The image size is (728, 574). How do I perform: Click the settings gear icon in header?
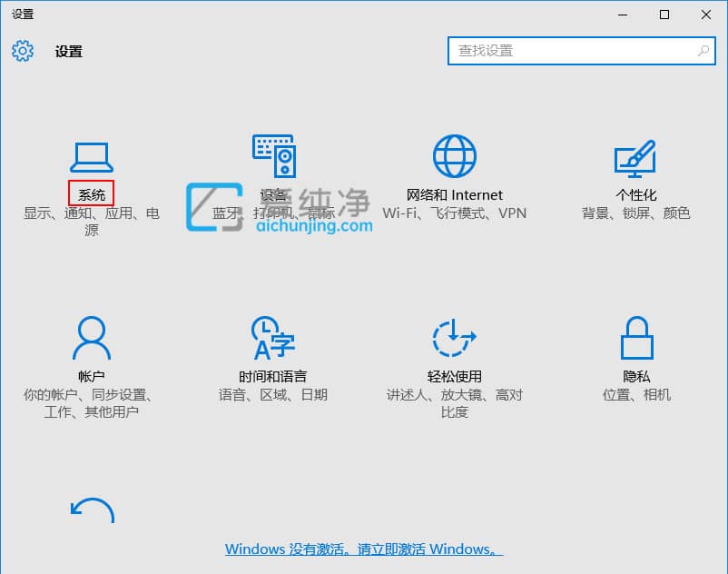pos(23,51)
